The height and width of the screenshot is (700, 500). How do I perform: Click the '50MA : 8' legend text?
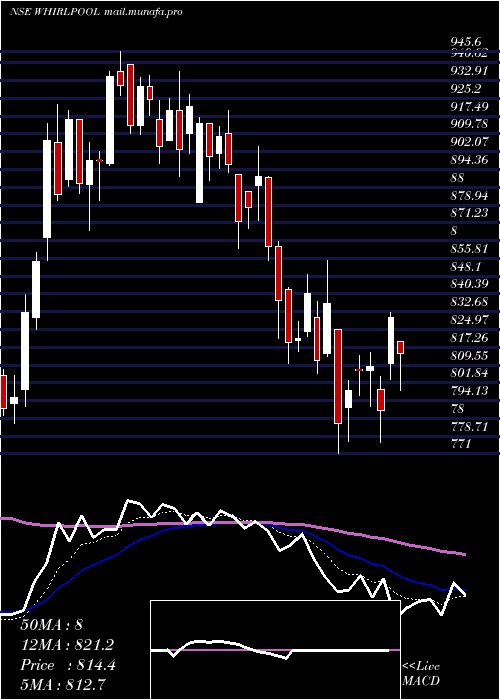(x=52, y=625)
